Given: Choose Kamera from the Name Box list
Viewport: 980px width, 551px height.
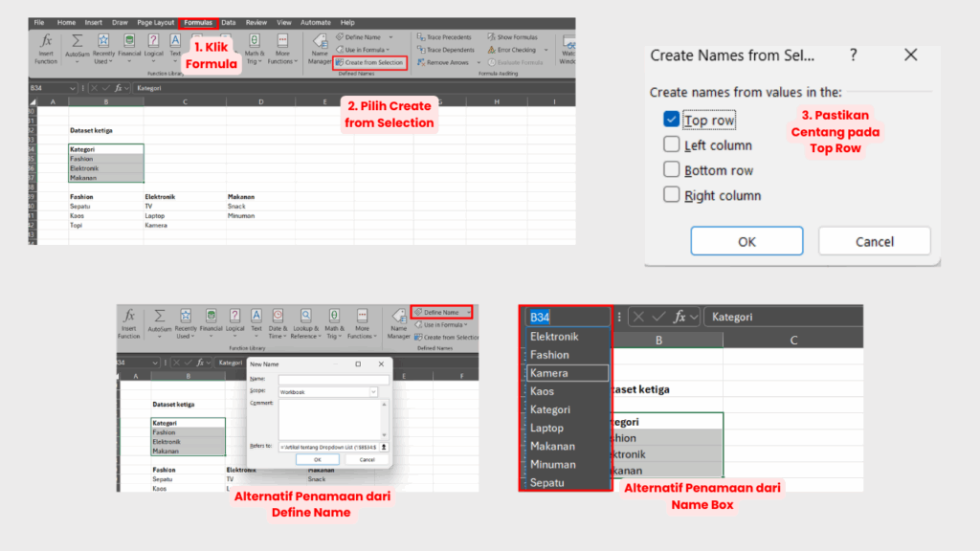Looking at the screenshot, I should pos(549,373).
